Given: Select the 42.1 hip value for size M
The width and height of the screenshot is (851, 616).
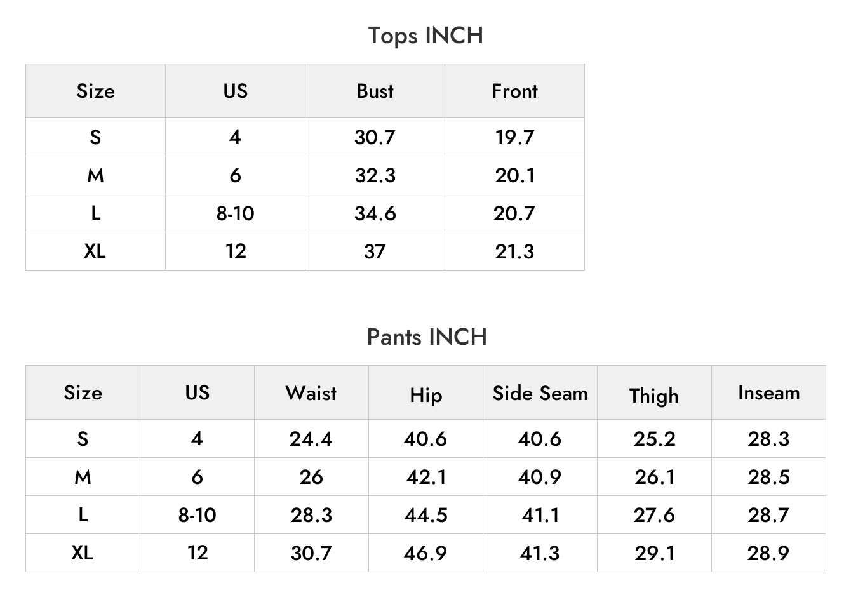Looking at the screenshot, I should 425,477.
